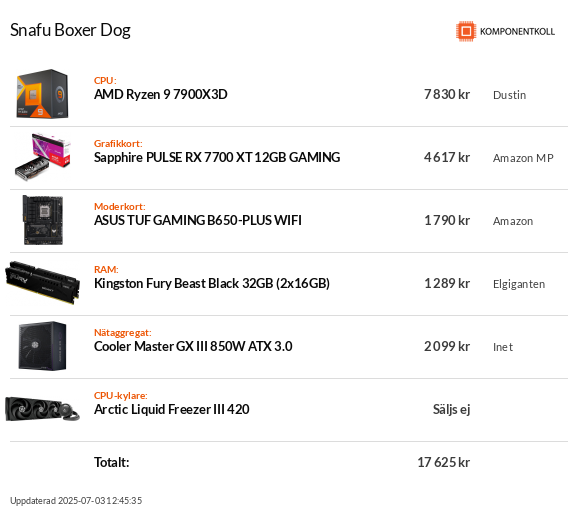
Task: Select the Arctic Liquid Freezer cooler image
Action: coord(42,409)
